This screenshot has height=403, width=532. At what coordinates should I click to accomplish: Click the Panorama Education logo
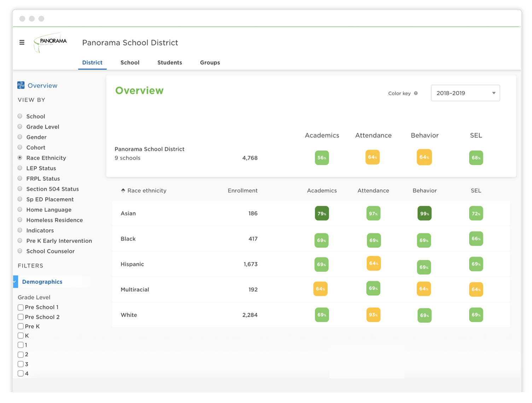point(50,42)
